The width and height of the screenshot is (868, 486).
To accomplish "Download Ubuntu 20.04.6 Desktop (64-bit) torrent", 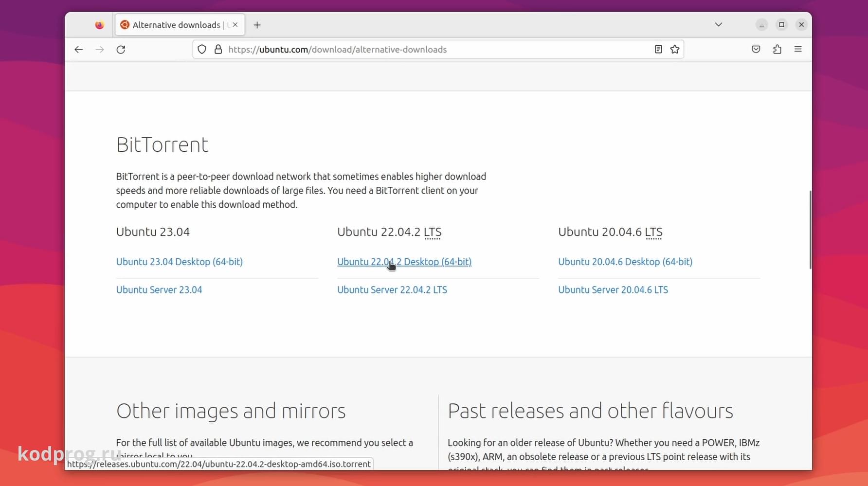I will click(625, 262).
